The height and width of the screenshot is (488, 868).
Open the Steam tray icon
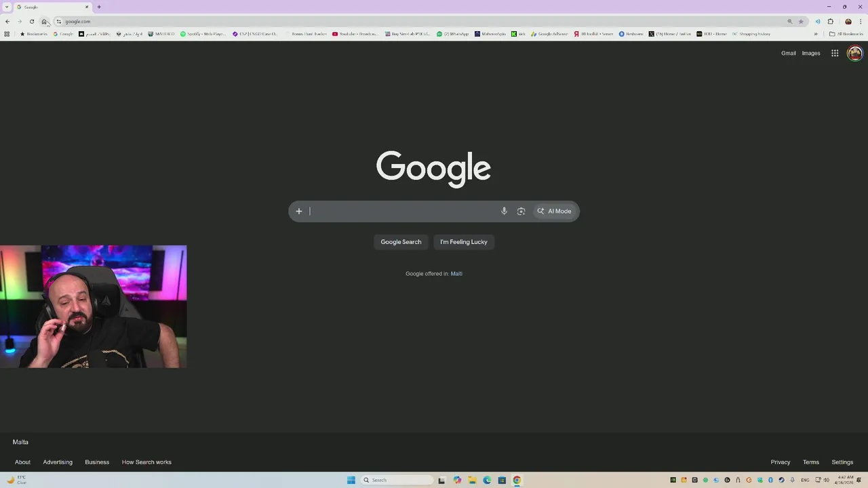click(781, 480)
